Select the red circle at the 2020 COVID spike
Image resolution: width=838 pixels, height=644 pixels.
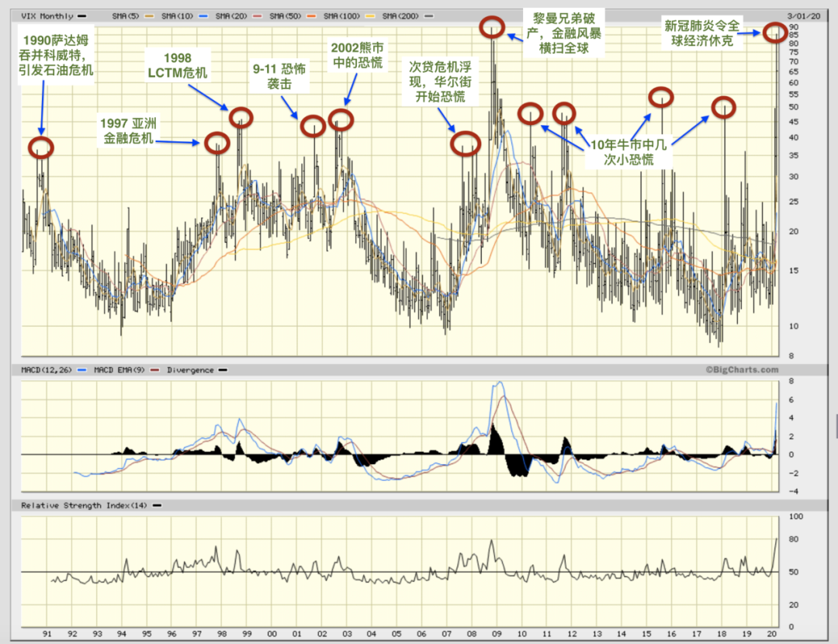(x=774, y=32)
